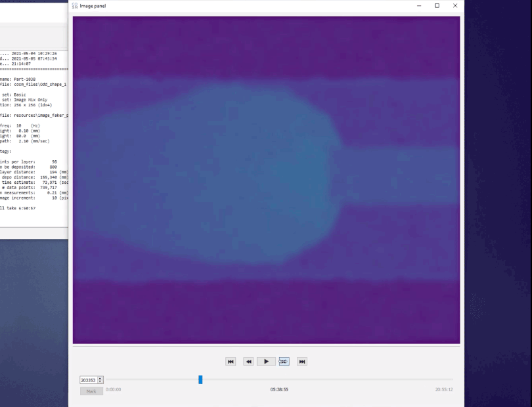Viewport: 532px width, 407px height.
Task: Select the highlighted fast-forward playback mode icon
Action: [284, 362]
